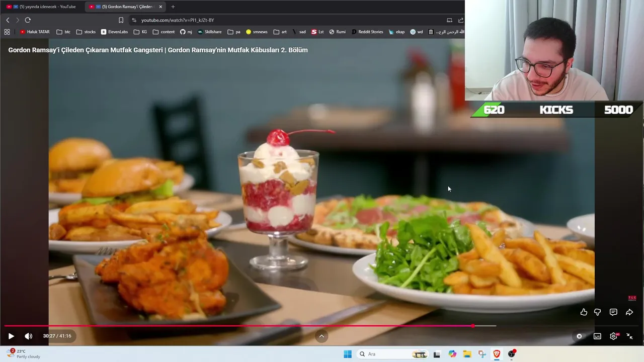644x362 pixels.
Task: Open the Rumi bookmark
Action: point(337,32)
